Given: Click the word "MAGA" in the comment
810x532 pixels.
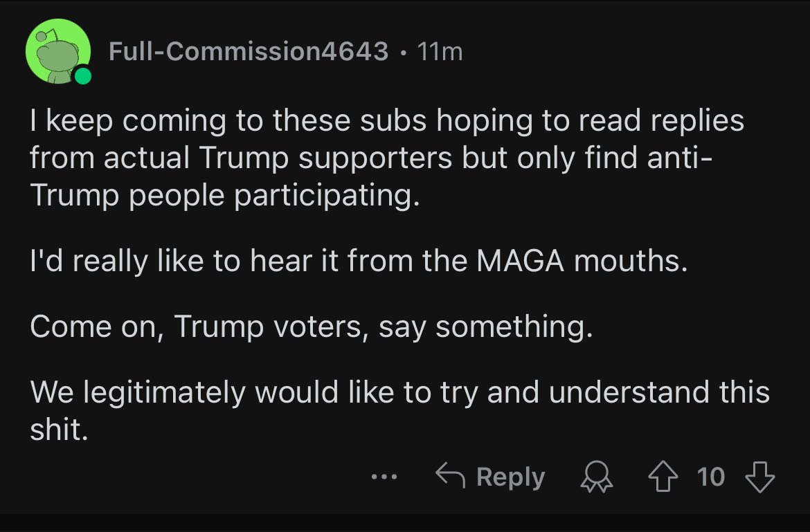Looking at the screenshot, I should 520,261.
